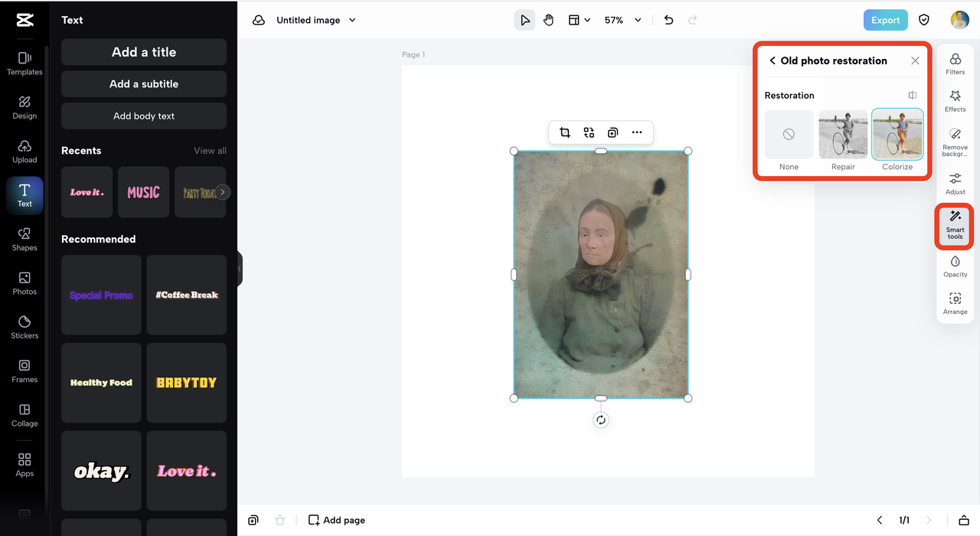Undo the last action
The image size is (980, 536).
tap(668, 20)
